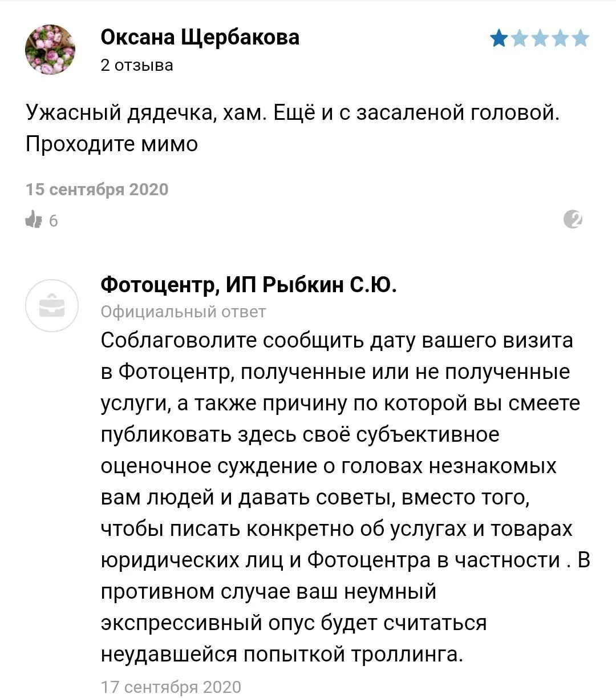Click the filled first rating star
The height and width of the screenshot is (698, 616).
click(x=499, y=39)
